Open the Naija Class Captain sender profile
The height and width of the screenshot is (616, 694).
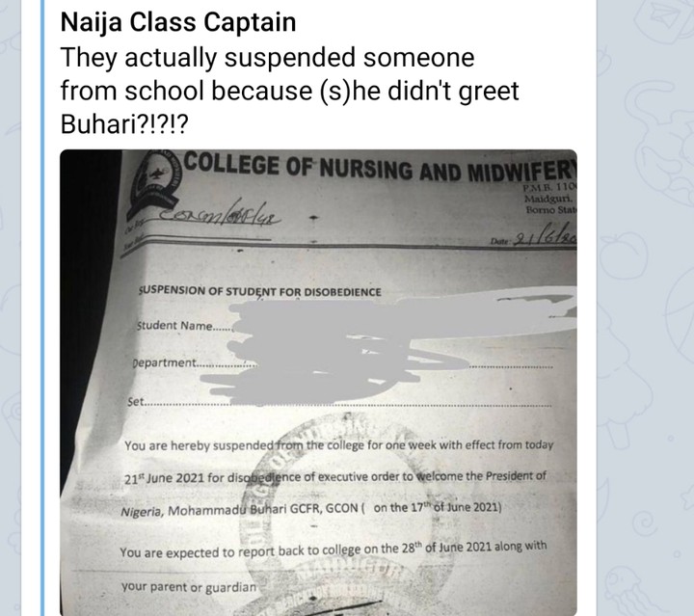tap(178, 21)
